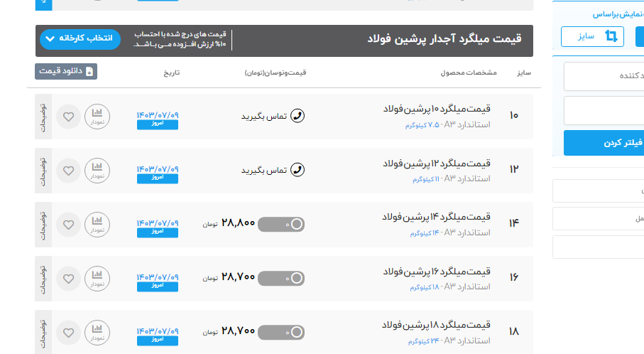Screen dimensions: 644x354
Task: Open chart icon for size 18 rebar
Action: 97,332
